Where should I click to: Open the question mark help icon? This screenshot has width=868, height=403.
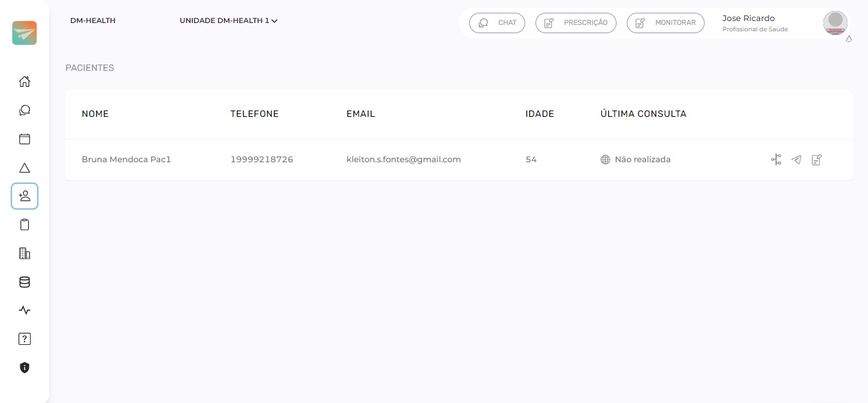(x=24, y=339)
